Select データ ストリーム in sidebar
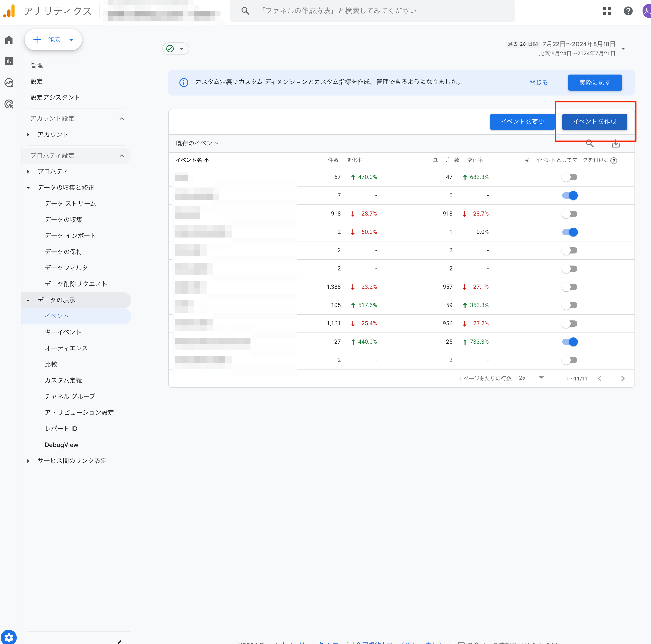The image size is (651, 644). pos(70,204)
